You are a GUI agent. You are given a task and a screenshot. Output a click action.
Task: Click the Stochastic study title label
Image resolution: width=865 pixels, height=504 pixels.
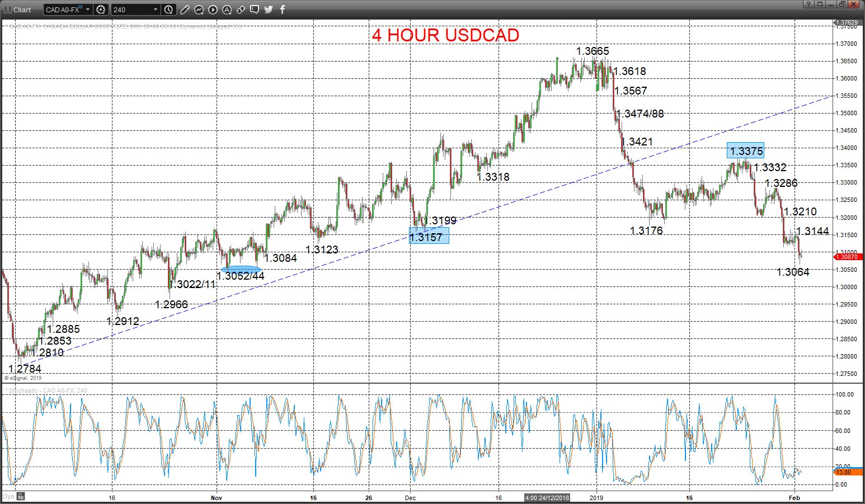46,390
